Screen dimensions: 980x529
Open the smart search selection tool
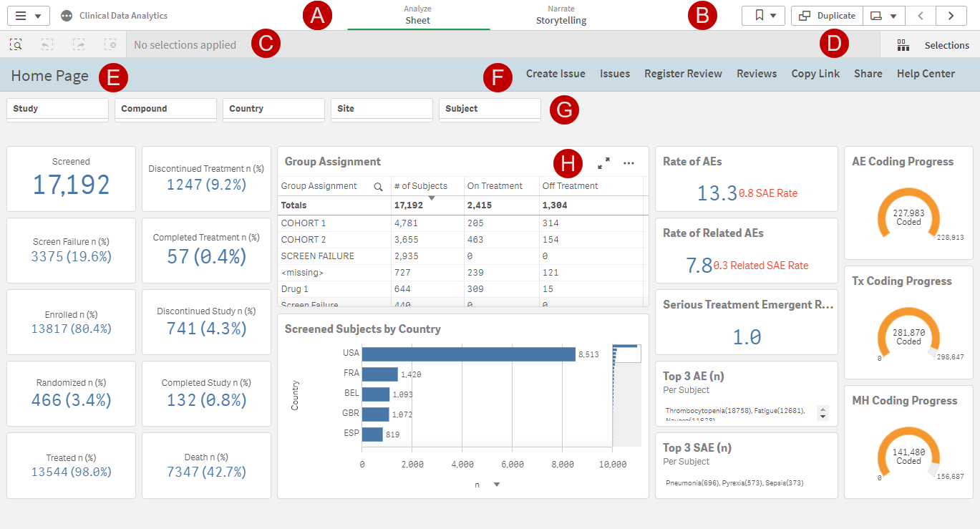16,44
